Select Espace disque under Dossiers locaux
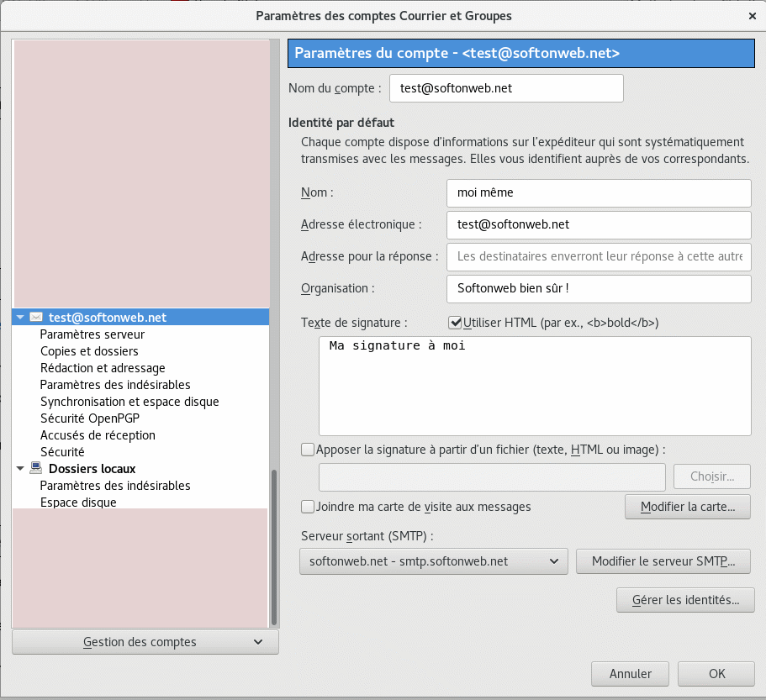 [x=78, y=503]
